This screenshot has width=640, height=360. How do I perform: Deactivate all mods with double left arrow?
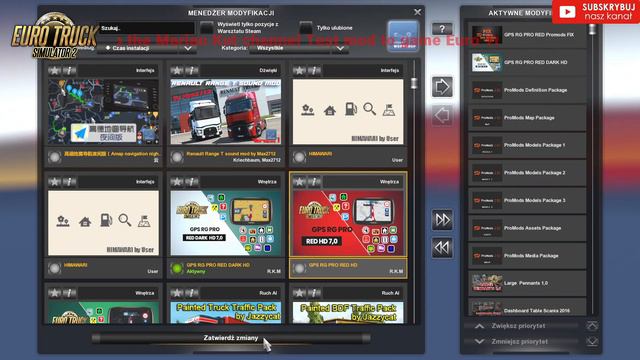coord(442,247)
